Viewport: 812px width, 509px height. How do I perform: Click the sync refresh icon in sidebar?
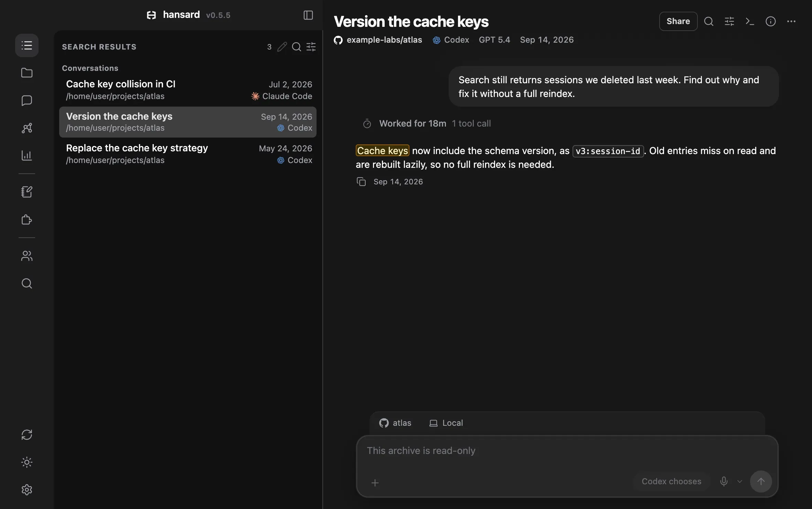[x=27, y=435]
